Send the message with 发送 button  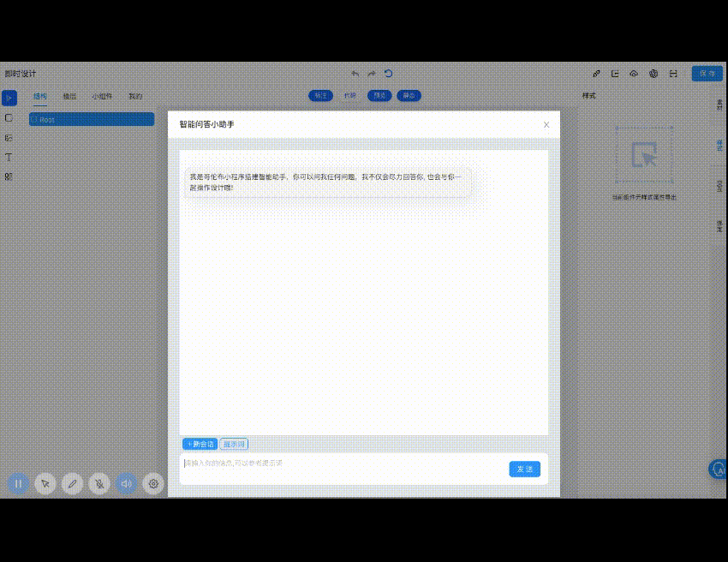(x=525, y=469)
